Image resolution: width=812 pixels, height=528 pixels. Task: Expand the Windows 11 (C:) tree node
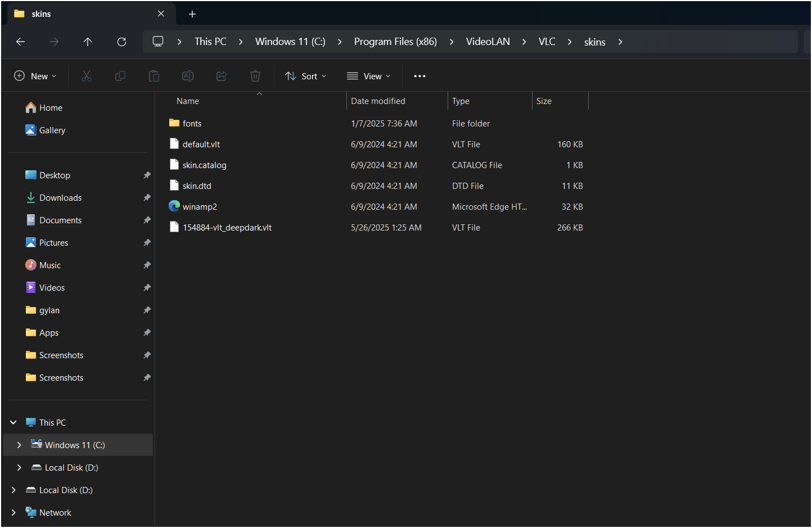pos(19,445)
